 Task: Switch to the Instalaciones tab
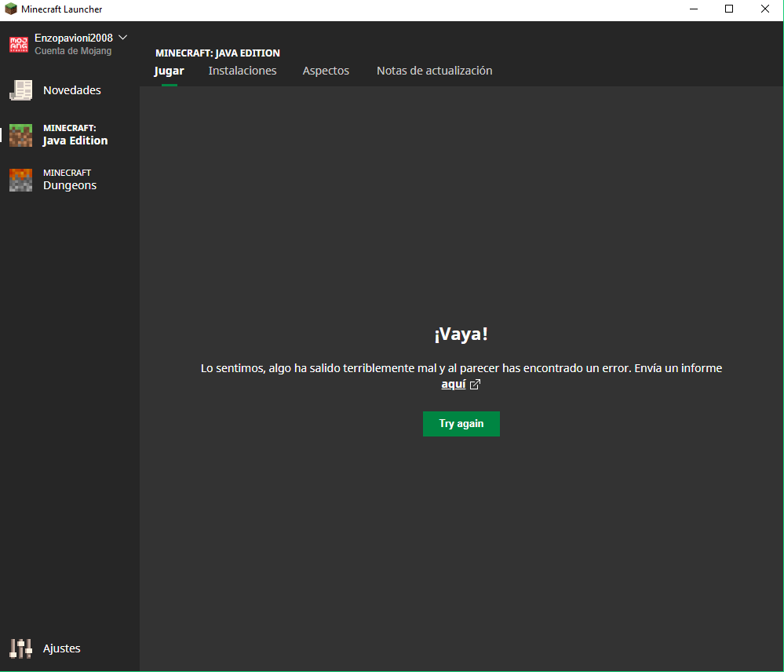[x=242, y=71]
